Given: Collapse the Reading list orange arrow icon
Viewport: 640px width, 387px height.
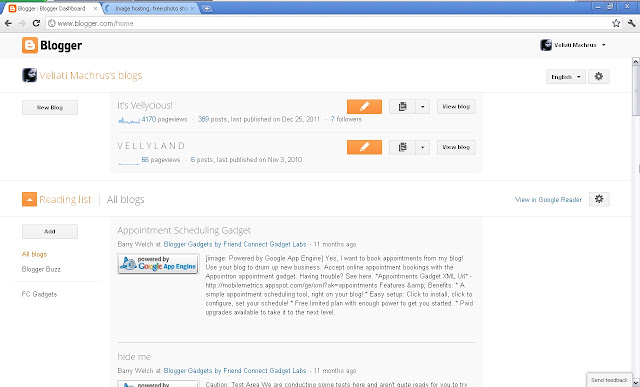Looking at the screenshot, I should tap(29, 199).
